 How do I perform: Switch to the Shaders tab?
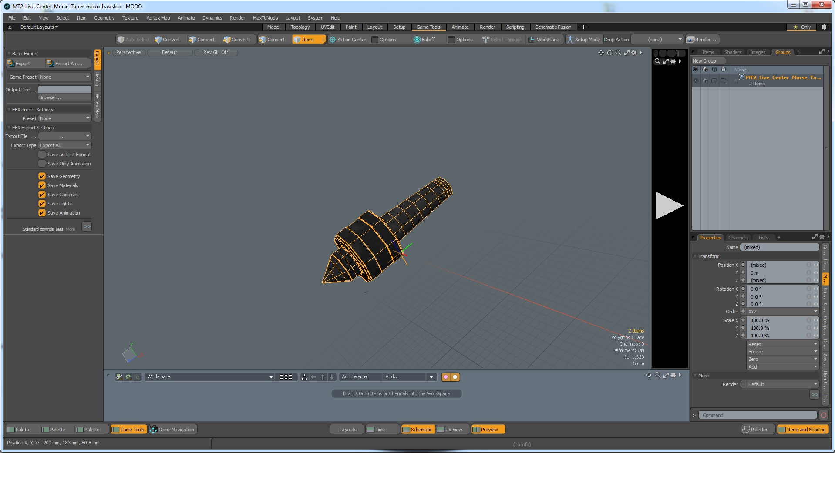coord(733,52)
